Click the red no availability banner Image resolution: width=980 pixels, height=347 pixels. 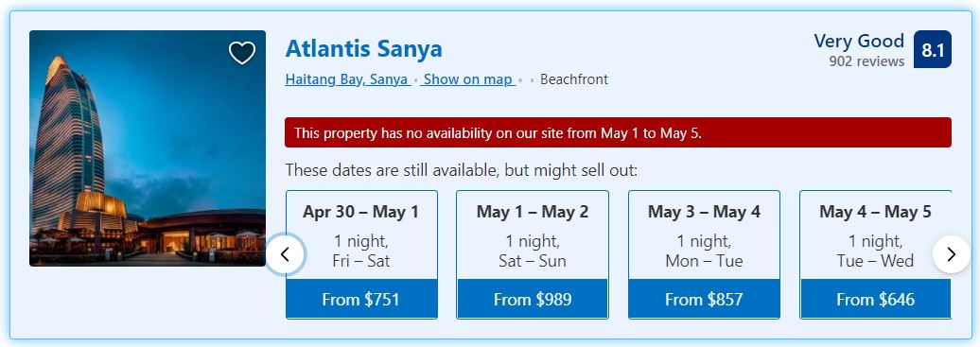tap(618, 132)
